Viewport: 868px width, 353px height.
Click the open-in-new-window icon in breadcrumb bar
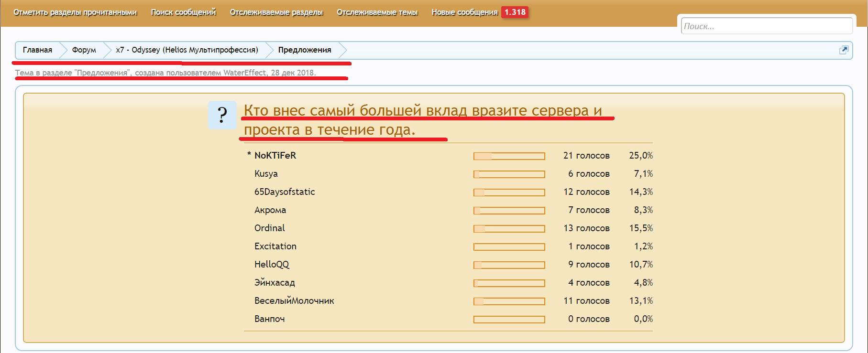(844, 50)
